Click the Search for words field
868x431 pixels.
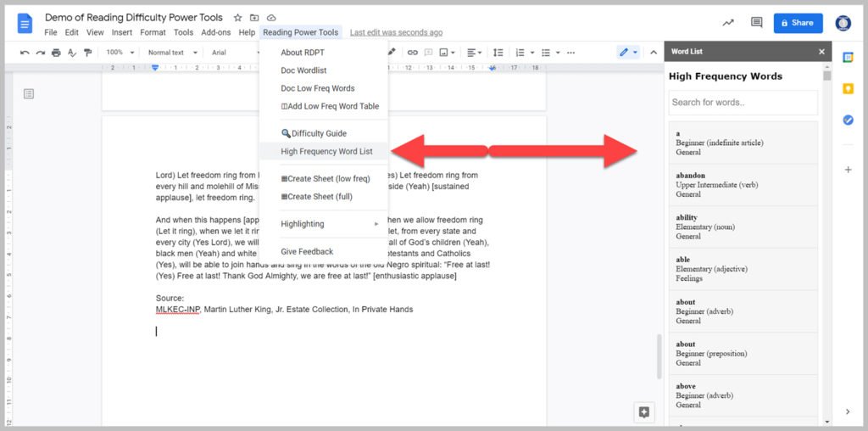pyautogui.click(x=743, y=103)
